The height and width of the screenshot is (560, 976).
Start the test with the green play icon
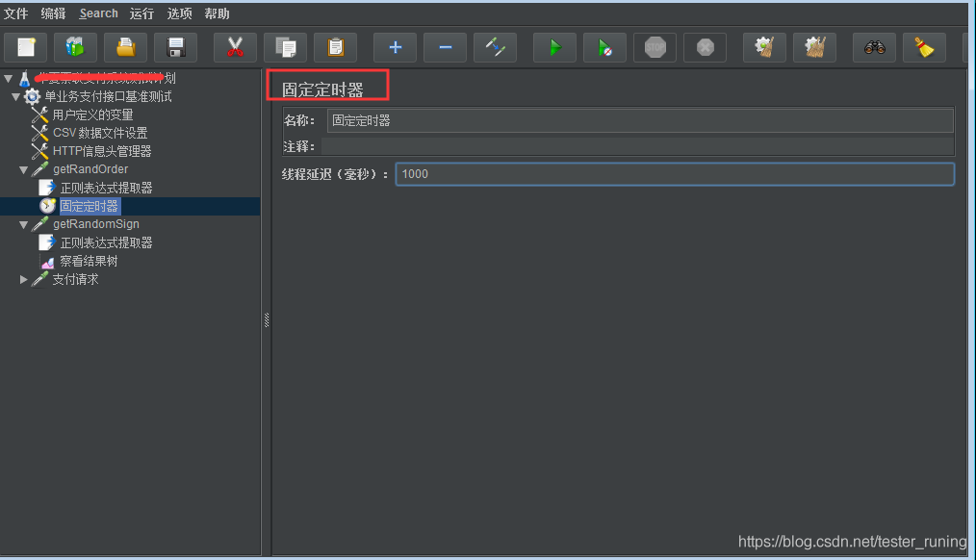coord(555,47)
